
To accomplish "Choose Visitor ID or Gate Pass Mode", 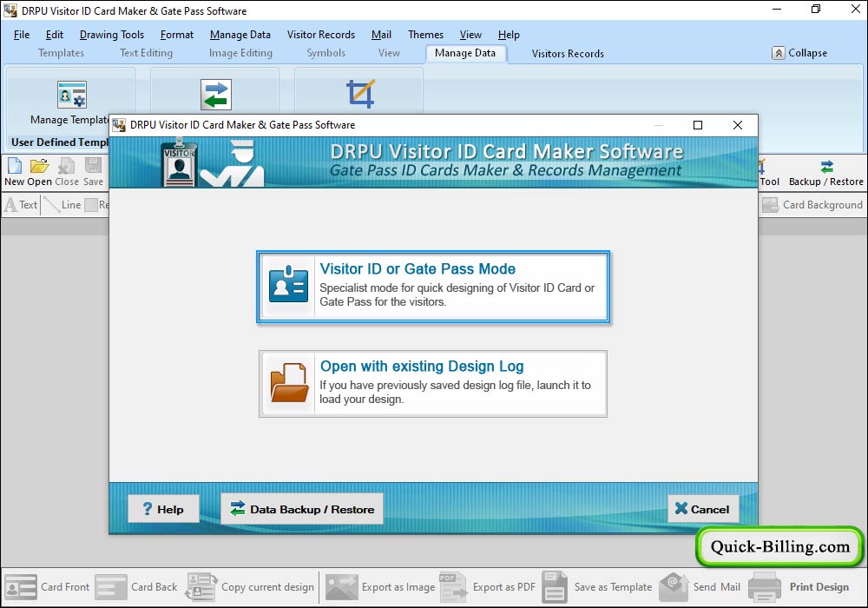I will pos(433,287).
